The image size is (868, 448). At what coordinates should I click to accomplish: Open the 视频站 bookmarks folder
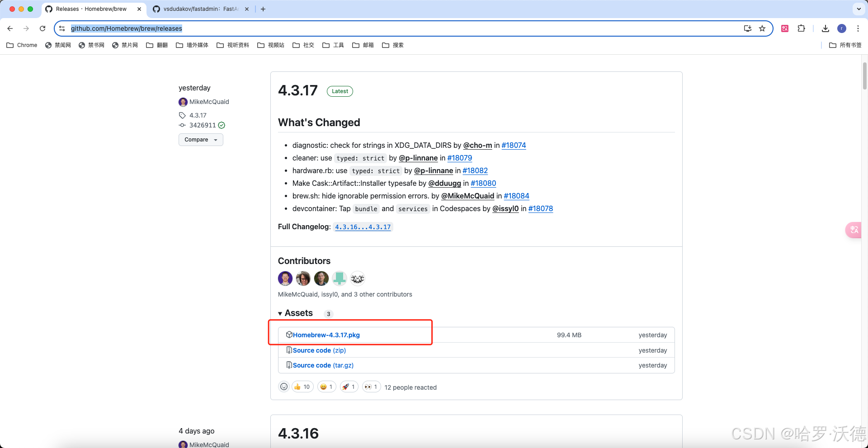point(271,45)
